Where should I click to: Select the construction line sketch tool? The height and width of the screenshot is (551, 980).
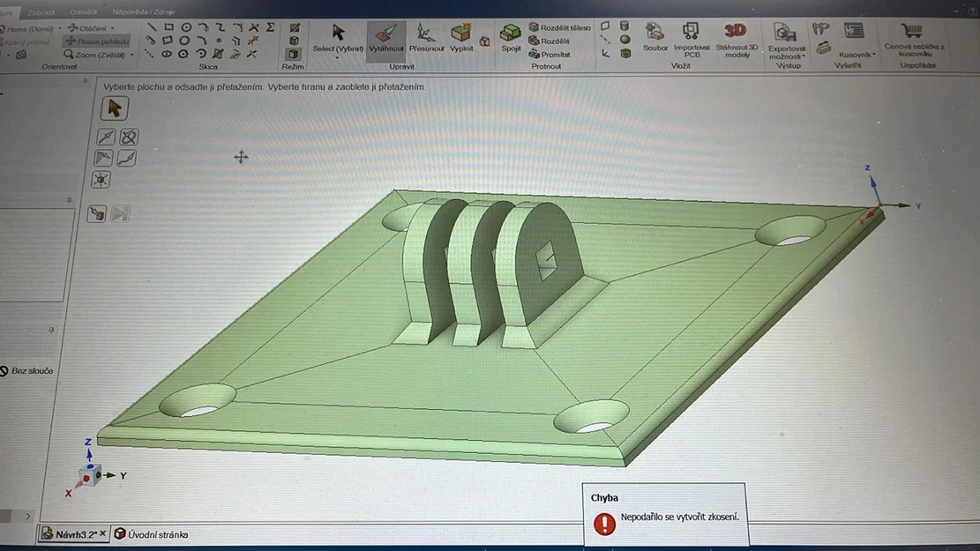pos(149,55)
